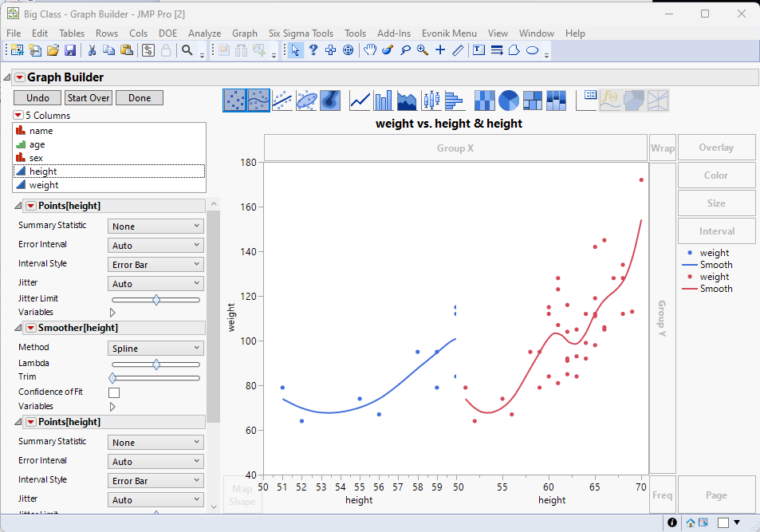This screenshot has width=760, height=532.
Task: Choose the Mosaic element icon
Action: 556,100
